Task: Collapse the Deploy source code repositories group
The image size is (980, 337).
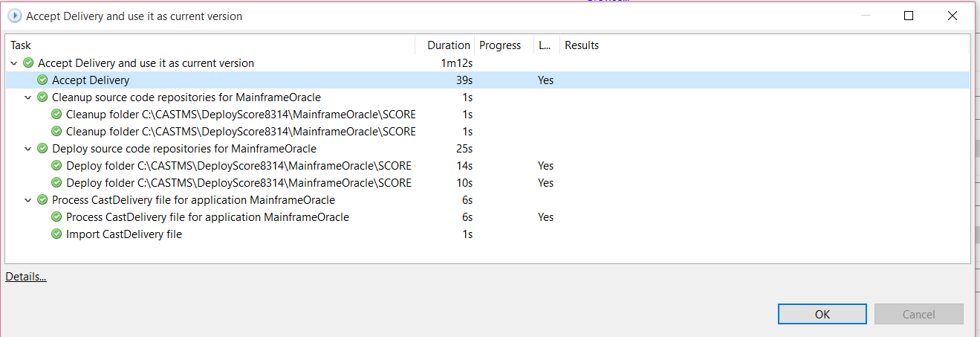Action: coord(28,149)
